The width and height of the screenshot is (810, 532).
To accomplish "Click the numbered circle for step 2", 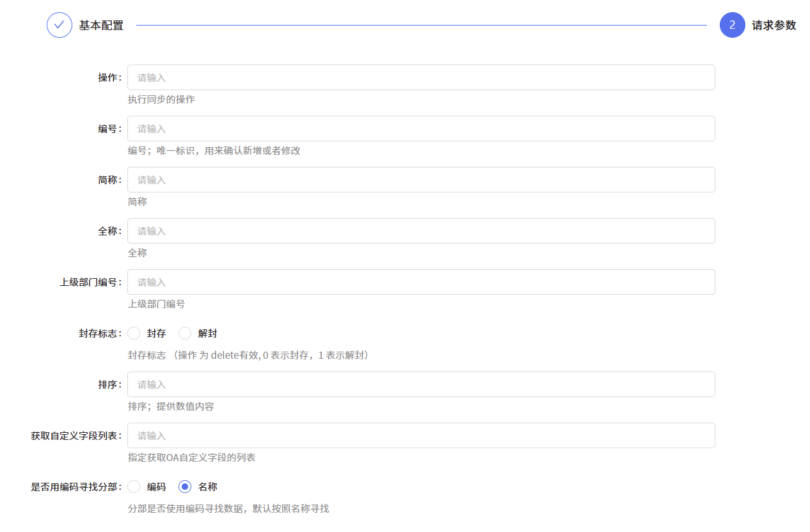I will (733, 25).
